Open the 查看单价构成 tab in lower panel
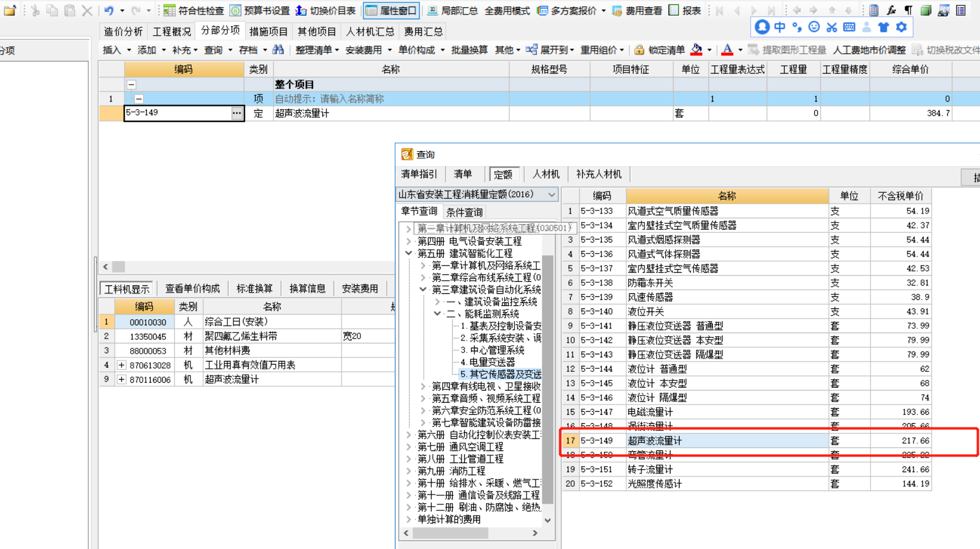 click(x=193, y=288)
